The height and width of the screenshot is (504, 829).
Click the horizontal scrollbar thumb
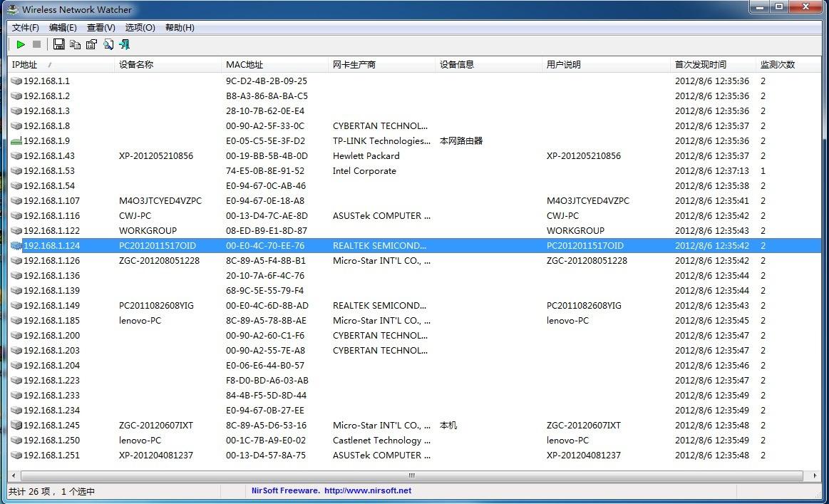click(411, 475)
